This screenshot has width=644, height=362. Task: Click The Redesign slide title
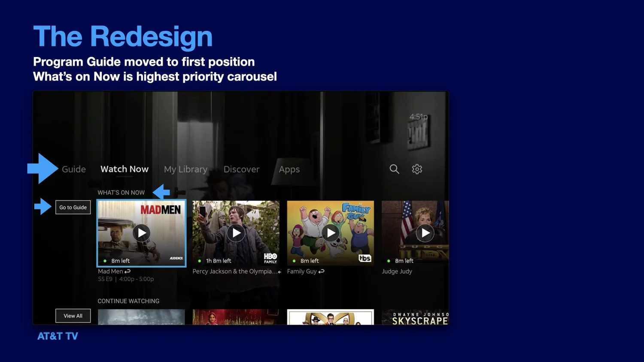click(x=123, y=36)
